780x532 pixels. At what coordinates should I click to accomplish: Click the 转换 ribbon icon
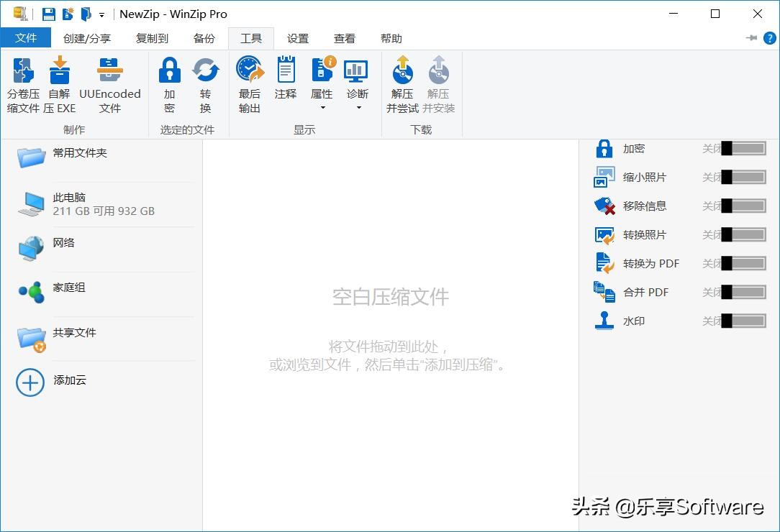point(206,83)
